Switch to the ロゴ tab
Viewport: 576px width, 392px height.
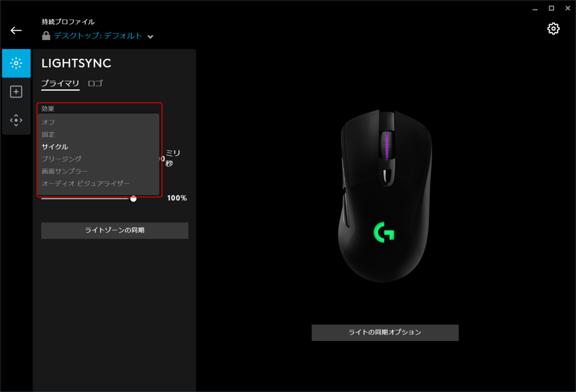[95, 83]
